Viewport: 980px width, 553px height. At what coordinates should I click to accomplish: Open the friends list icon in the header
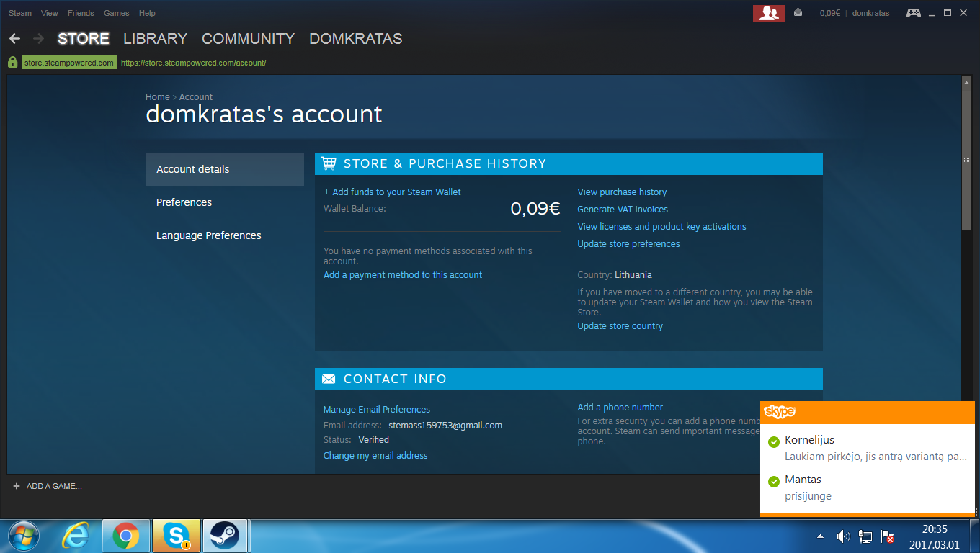point(769,13)
